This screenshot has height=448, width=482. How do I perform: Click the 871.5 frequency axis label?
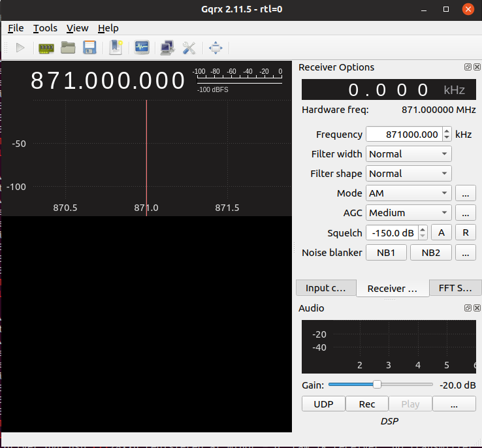click(227, 208)
